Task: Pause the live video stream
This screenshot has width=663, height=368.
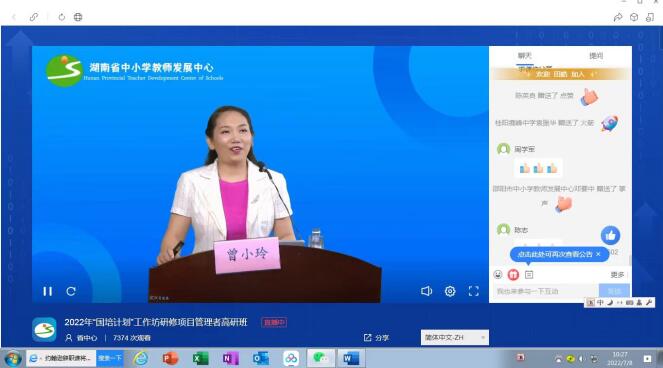Action: [48, 291]
